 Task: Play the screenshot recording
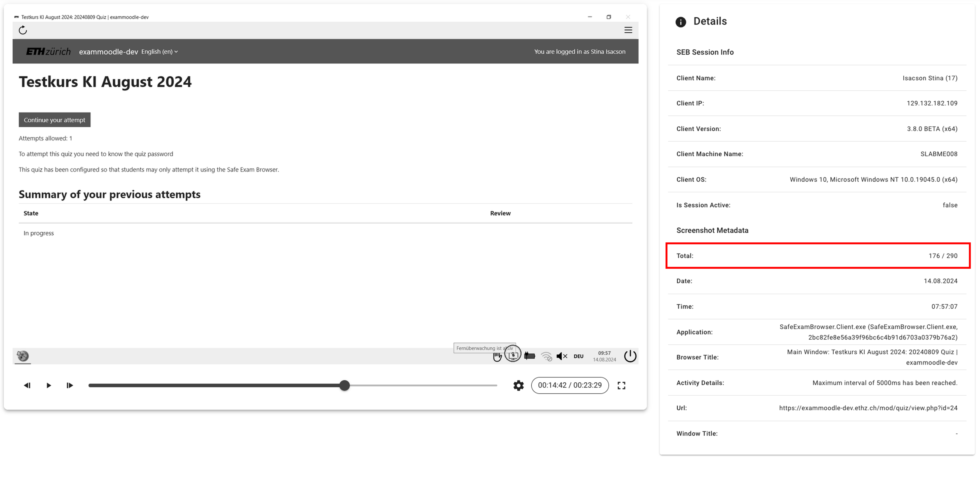click(x=49, y=385)
